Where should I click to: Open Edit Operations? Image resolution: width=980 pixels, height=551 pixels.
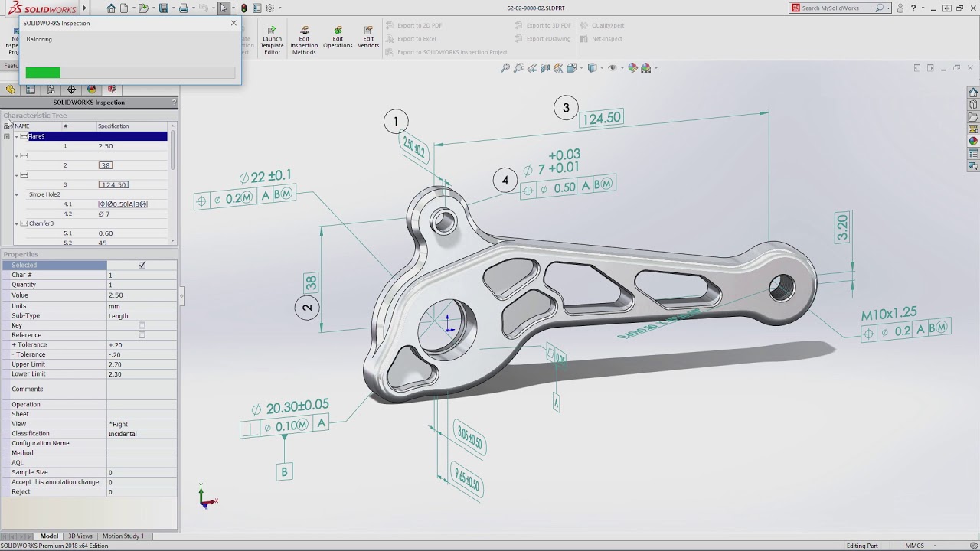(338, 37)
